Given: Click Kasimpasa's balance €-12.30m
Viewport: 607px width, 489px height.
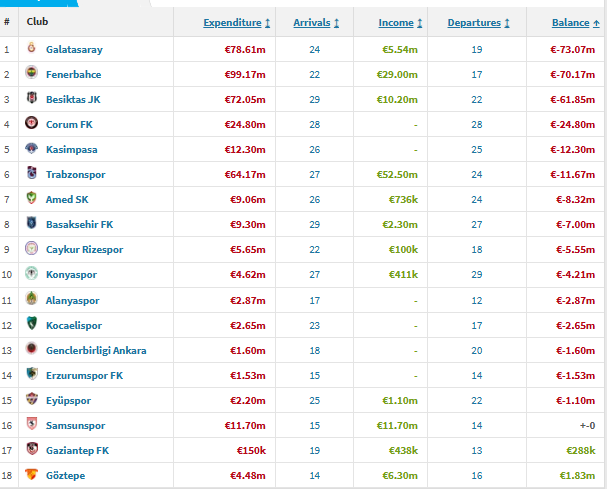Looking at the screenshot, I should tap(573, 149).
